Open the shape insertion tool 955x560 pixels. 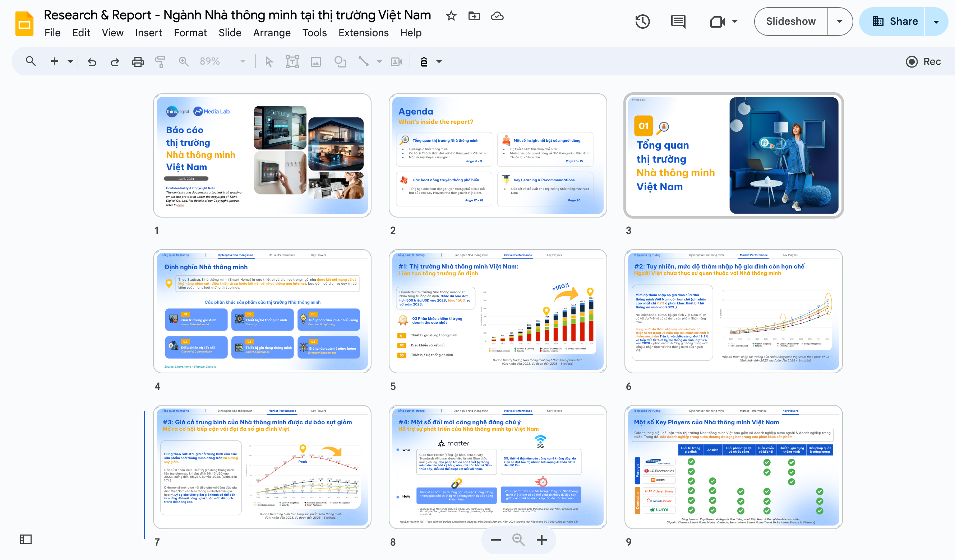(x=340, y=61)
